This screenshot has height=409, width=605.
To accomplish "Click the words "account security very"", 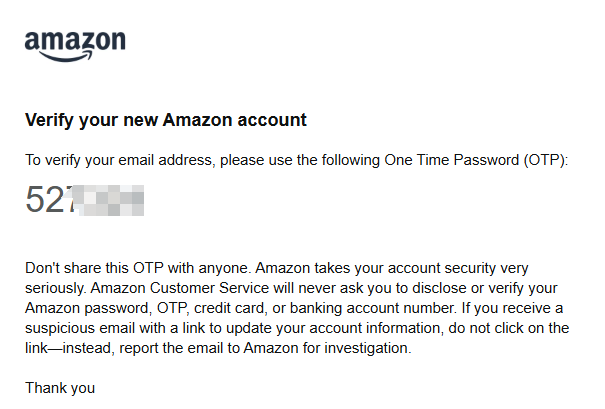I will point(458,268).
